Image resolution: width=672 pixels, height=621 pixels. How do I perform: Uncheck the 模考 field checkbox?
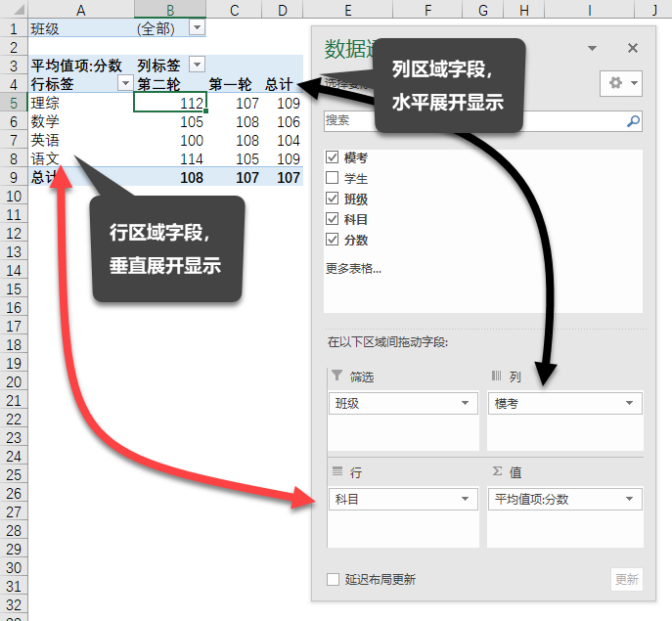coord(333,157)
